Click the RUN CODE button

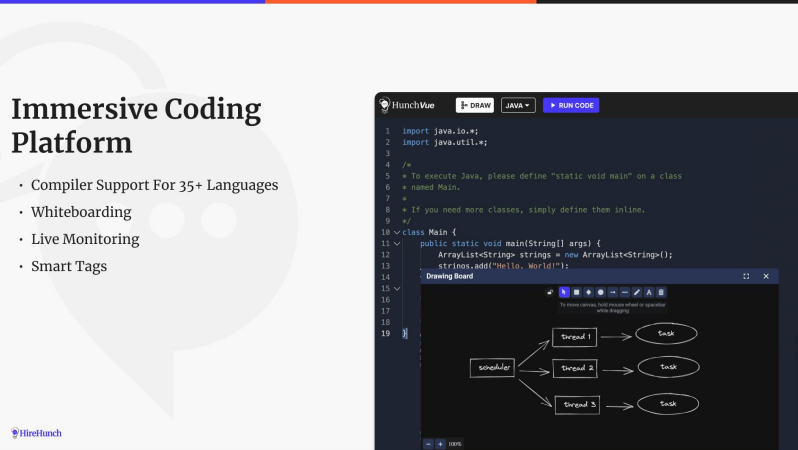pyautogui.click(x=571, y=105)
